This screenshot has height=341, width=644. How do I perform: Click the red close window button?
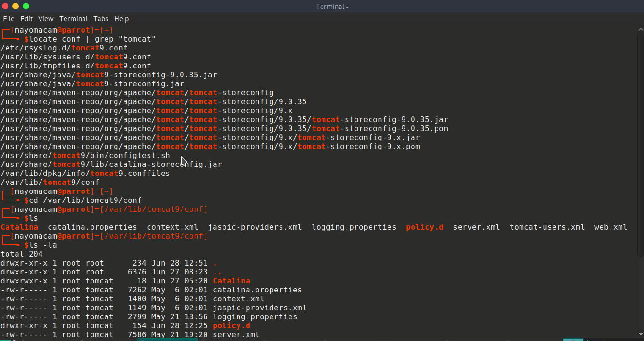click(x=5, y=6)
